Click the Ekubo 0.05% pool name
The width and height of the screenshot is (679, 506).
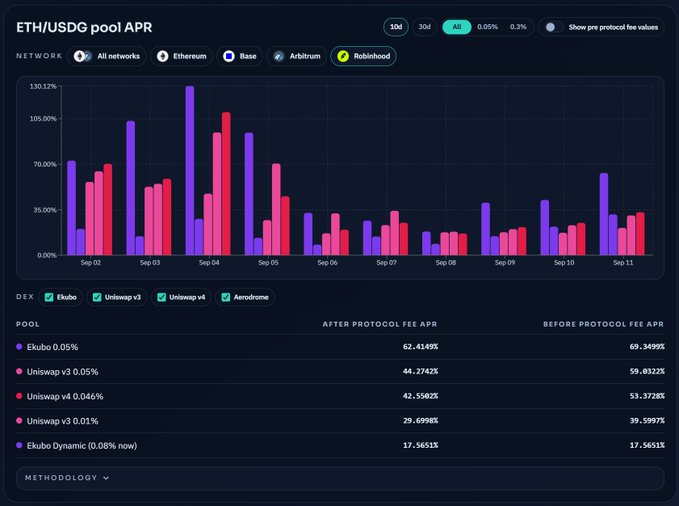52,347
